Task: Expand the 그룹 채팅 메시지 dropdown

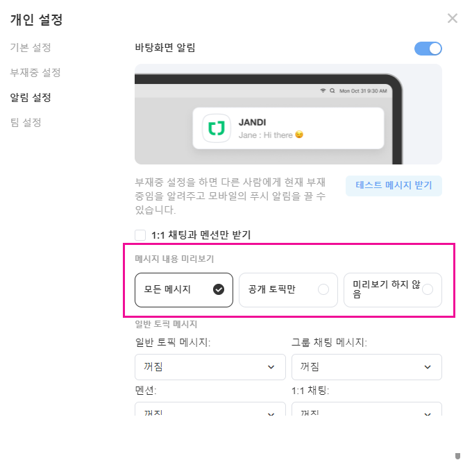Action: point(366,367)
